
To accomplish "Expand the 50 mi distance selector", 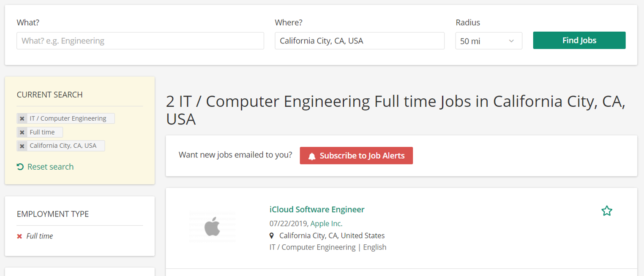I will (488, 41).
